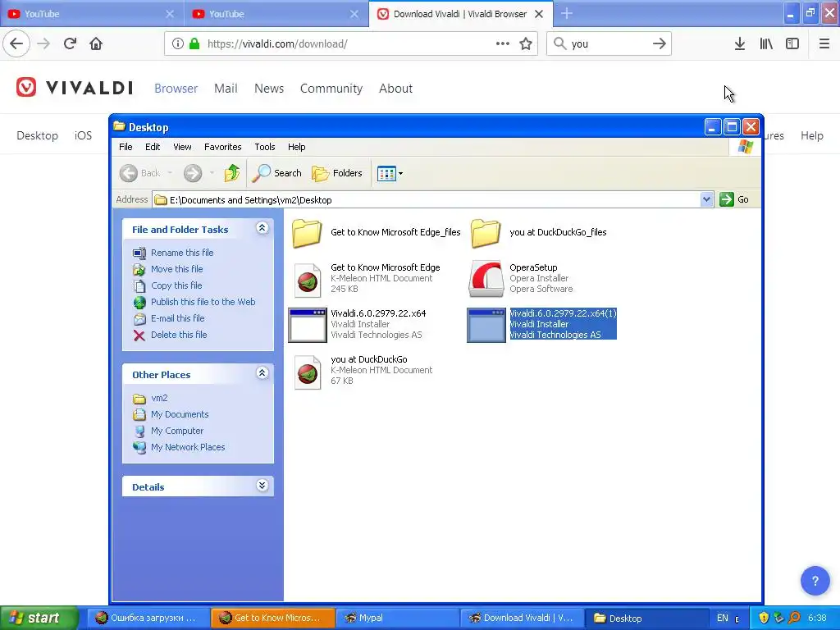Click the browser forward arrow button
This screenshot has height=630, width=840.
click(x=43, y=43)
